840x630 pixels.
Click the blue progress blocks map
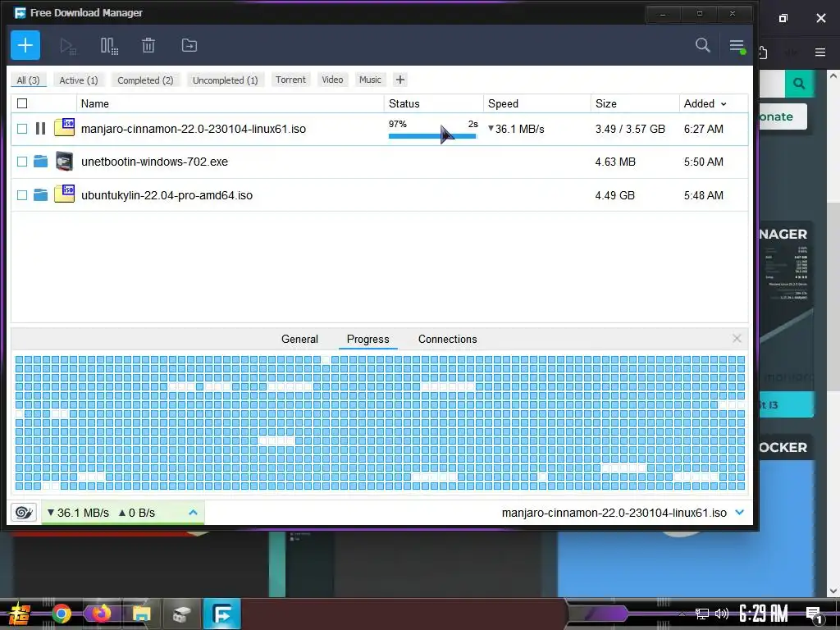coord(380,422)
